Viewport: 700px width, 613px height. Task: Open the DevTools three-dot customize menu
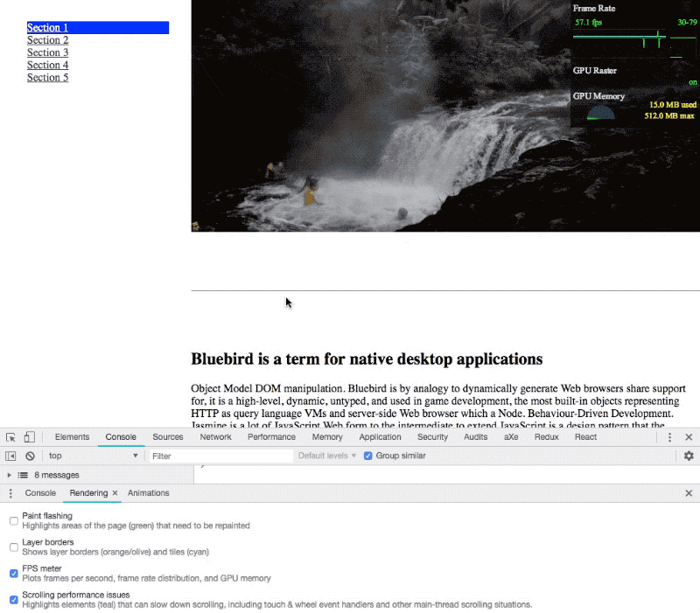(670, 437)
